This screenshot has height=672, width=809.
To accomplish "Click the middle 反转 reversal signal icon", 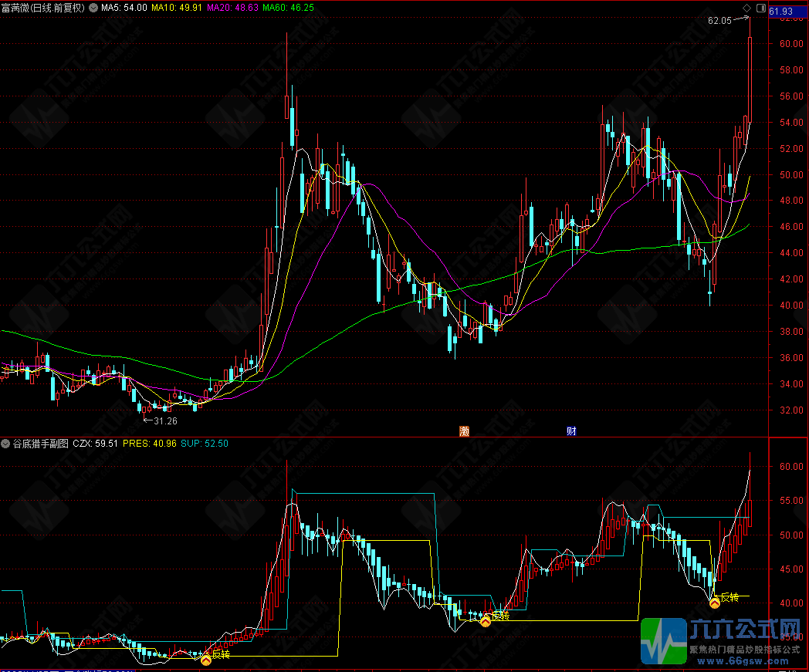I will 486,621.
